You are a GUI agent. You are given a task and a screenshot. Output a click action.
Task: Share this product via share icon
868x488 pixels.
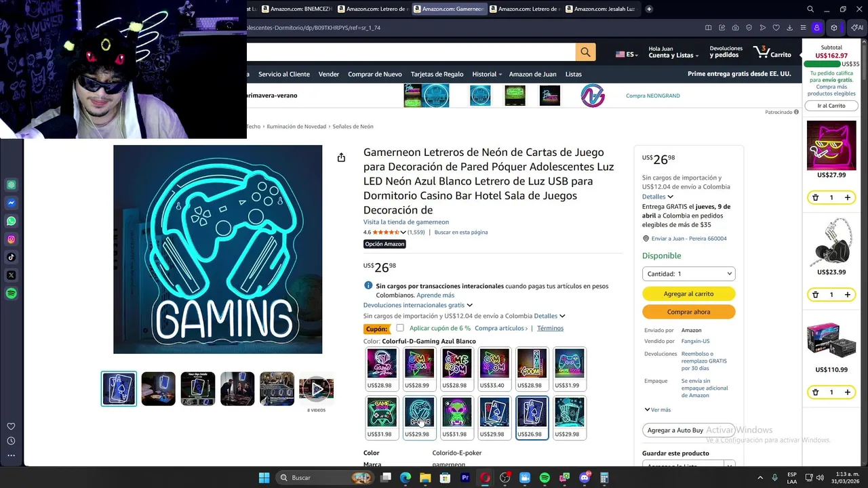(341, 157)
